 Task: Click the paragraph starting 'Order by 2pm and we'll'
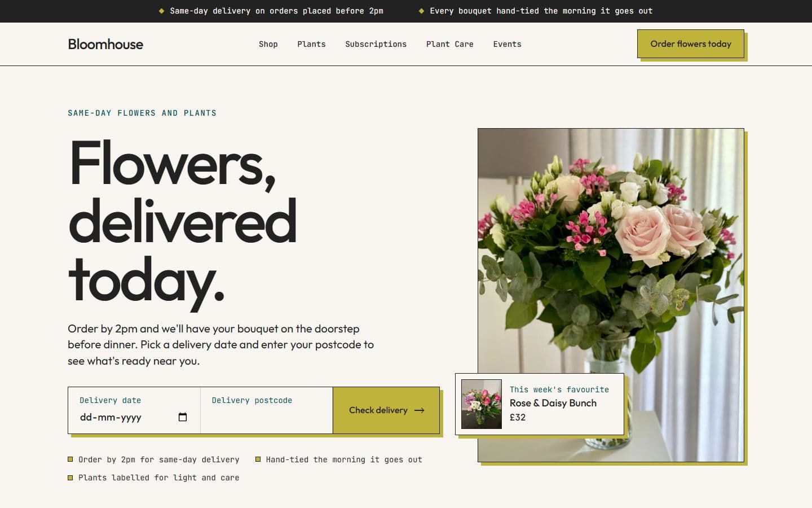pyautogui.click(x=221, y=344)
